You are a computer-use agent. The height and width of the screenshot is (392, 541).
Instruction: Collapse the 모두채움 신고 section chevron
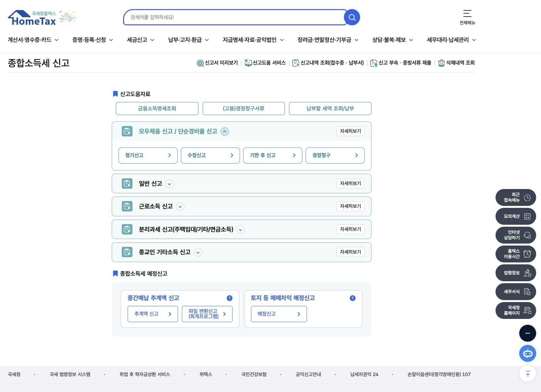click(225, 132)
